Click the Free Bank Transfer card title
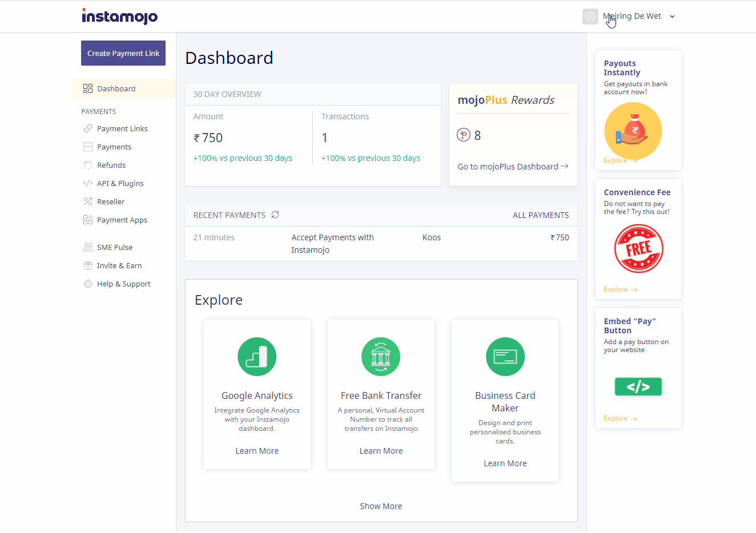 tap(381, 395)
